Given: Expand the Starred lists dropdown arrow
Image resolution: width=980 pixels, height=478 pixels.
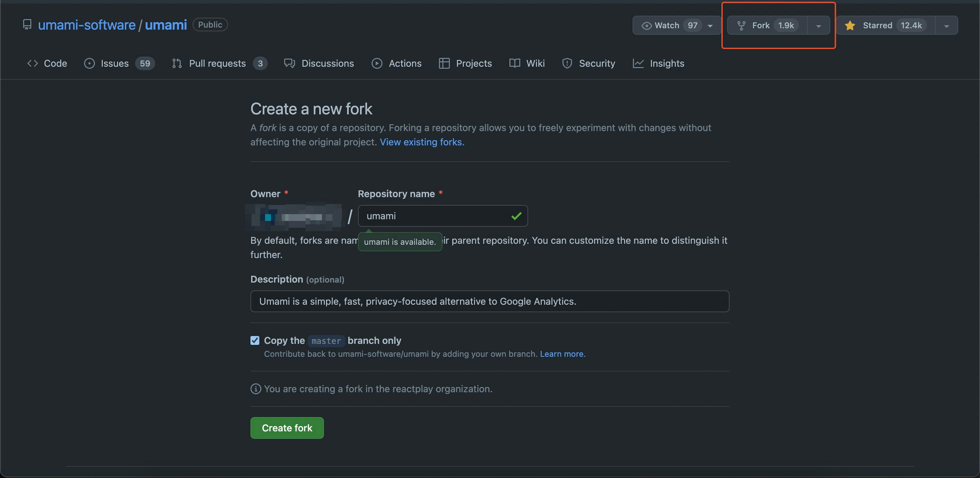Looking at the screenshot, I should coord(947,26).
